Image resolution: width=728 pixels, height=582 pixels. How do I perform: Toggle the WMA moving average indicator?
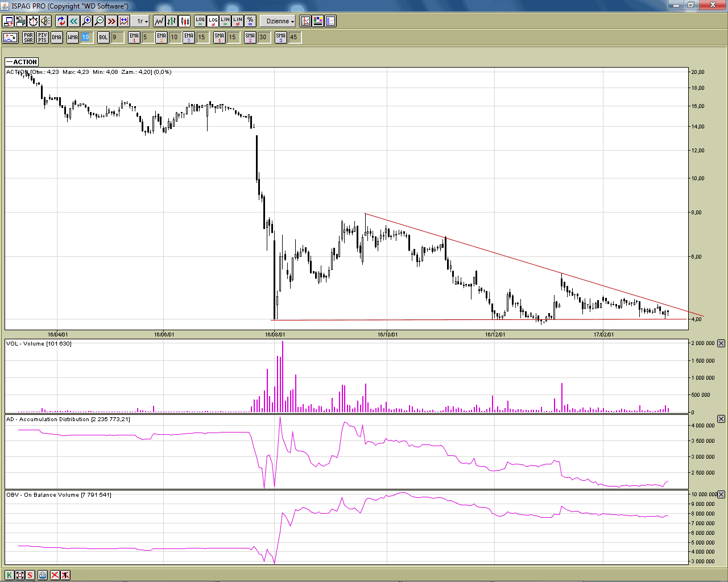(73, 37)
